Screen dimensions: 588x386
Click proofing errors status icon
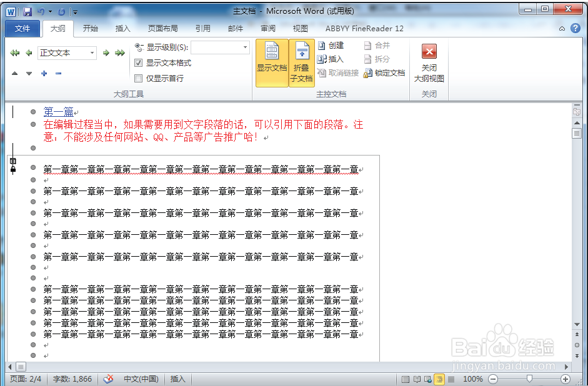tap(108, 379)
